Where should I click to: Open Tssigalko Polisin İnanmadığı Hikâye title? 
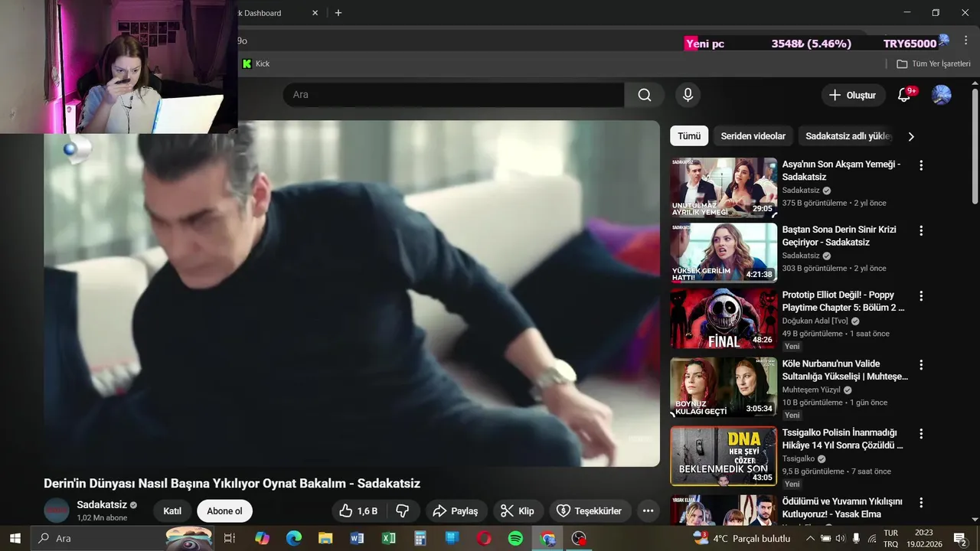pyautogui.click(x=843, y=439)
